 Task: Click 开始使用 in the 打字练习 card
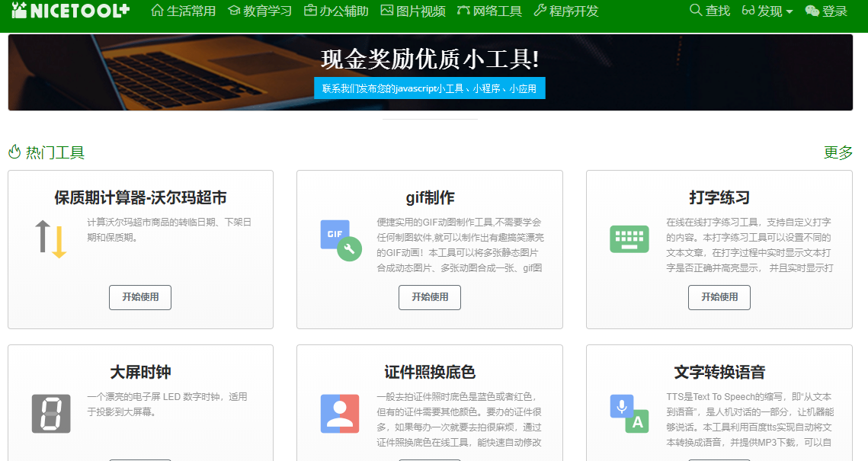point(719,297)
